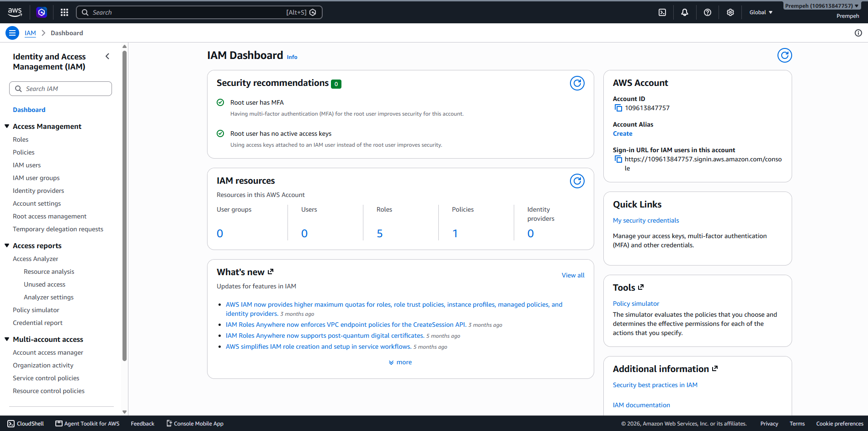
Task: Open the Global region dropdown
Action: (761, 12)
